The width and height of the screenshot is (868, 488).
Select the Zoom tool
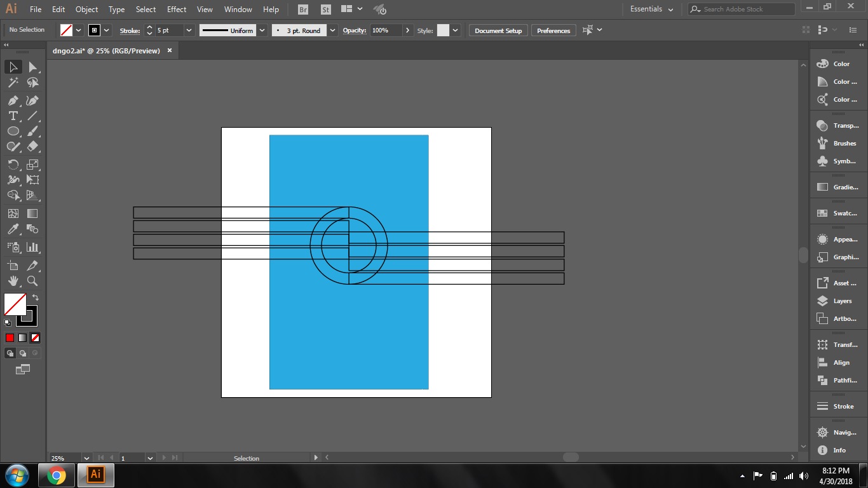click(x=32, y=281)
